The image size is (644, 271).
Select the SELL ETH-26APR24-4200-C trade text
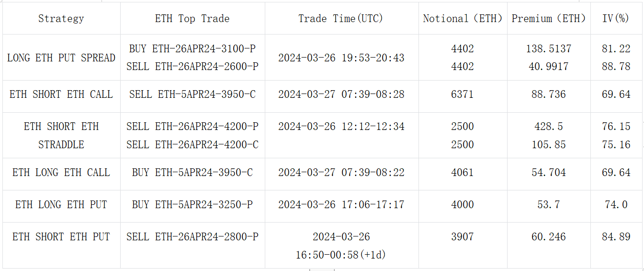[192, 144]
